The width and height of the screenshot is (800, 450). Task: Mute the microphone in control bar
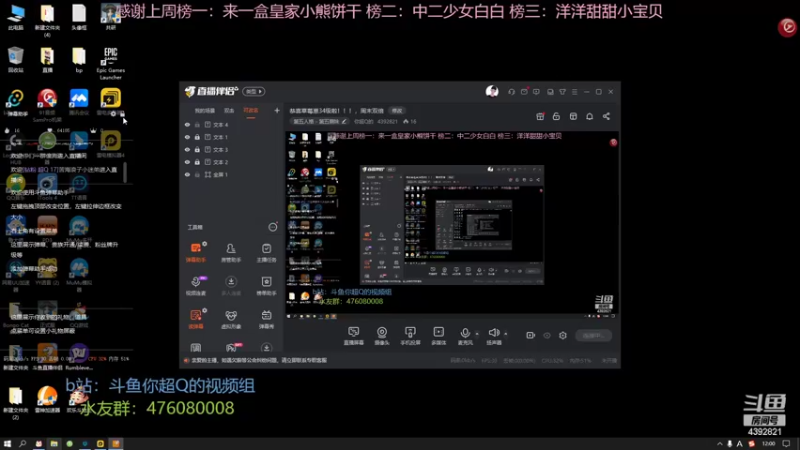465,334
